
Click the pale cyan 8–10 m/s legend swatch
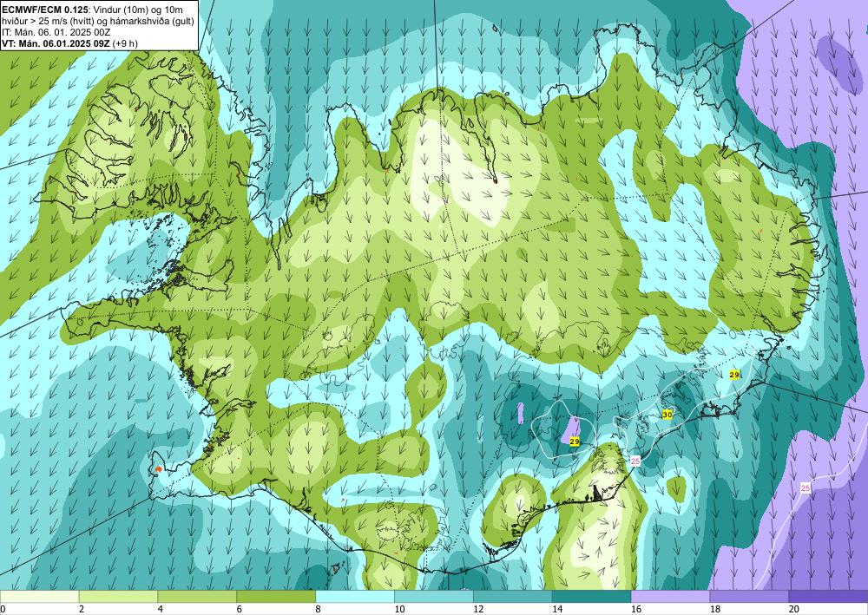(x=355, y=597)
